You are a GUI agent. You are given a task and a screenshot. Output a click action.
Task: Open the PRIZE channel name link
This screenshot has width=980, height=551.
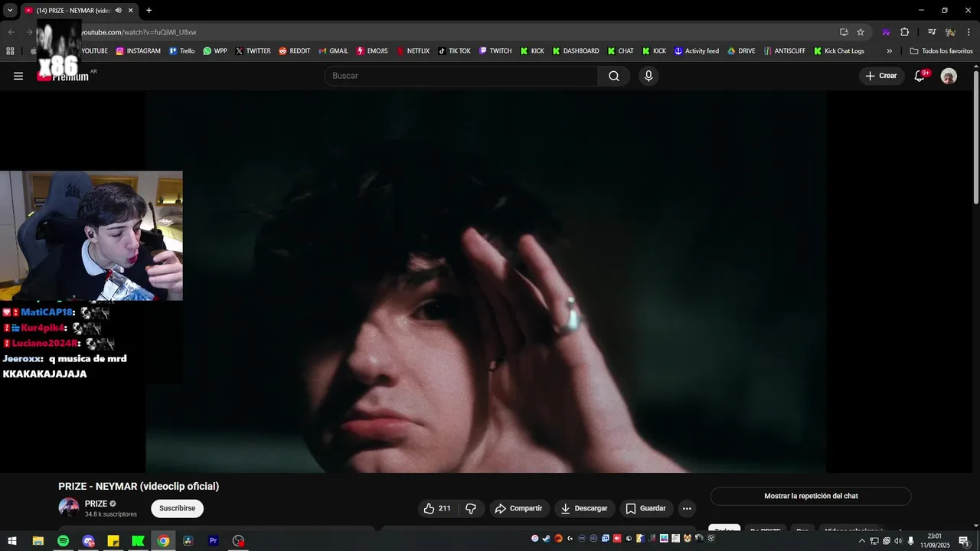coord(96,504)
